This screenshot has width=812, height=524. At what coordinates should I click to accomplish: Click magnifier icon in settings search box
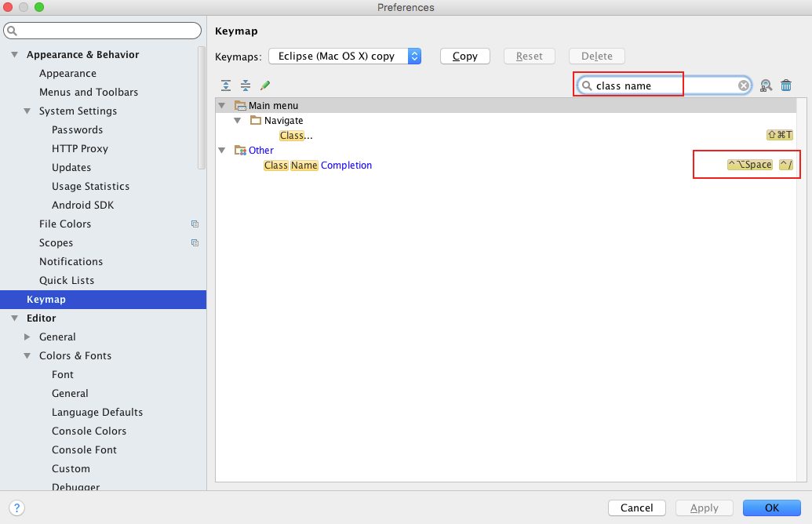pyautogui.click(x=13, y=31)
